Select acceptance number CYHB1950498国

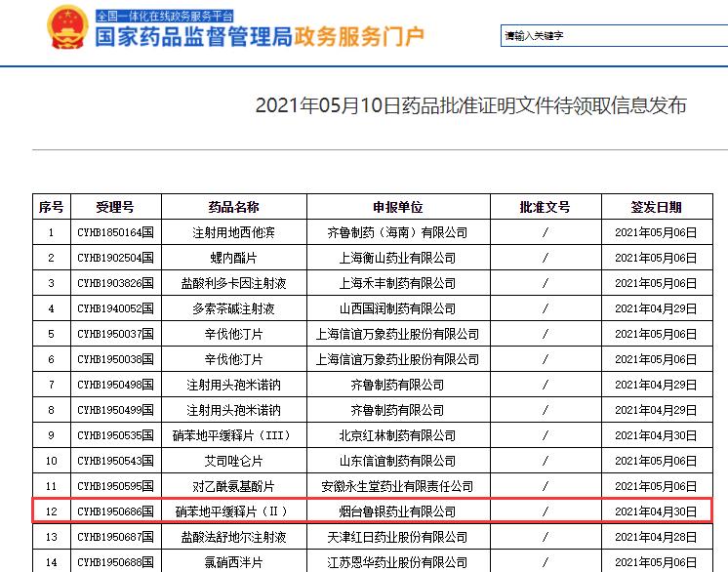pyautogui.click(x=115, y=385)
